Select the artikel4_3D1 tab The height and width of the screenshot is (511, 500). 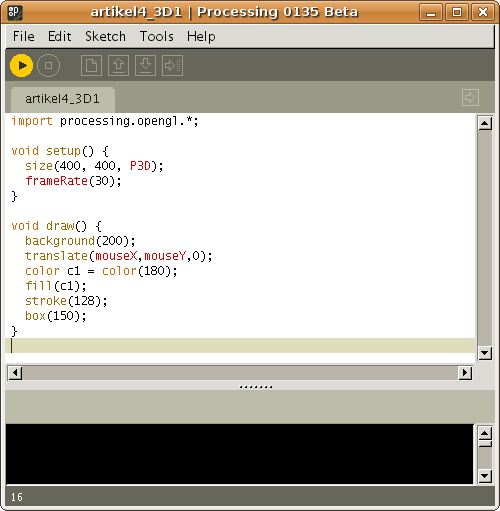(63, 99)
